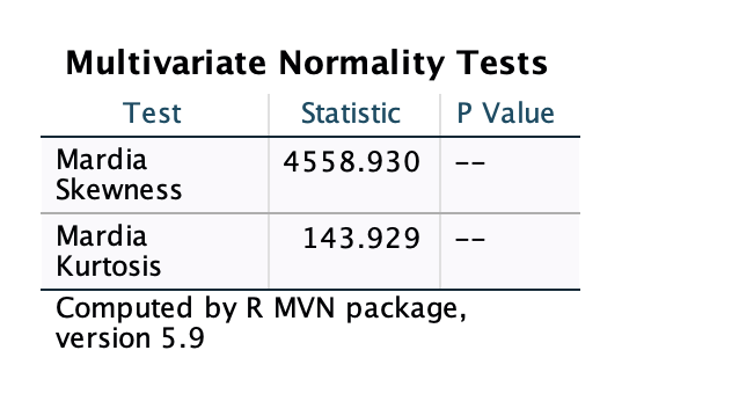
Task: Click the word 'MVN' in the footnote
Action: point(304,308)
